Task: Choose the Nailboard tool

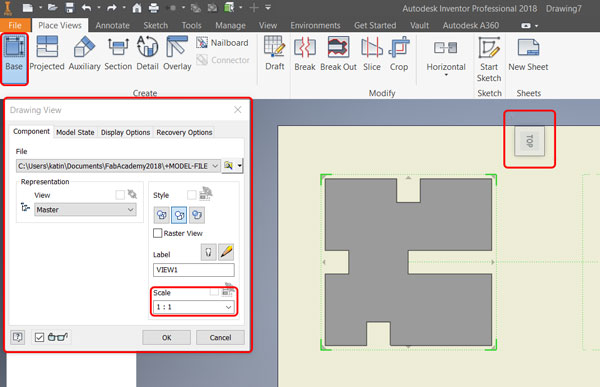Action: [x=222, y=42]
